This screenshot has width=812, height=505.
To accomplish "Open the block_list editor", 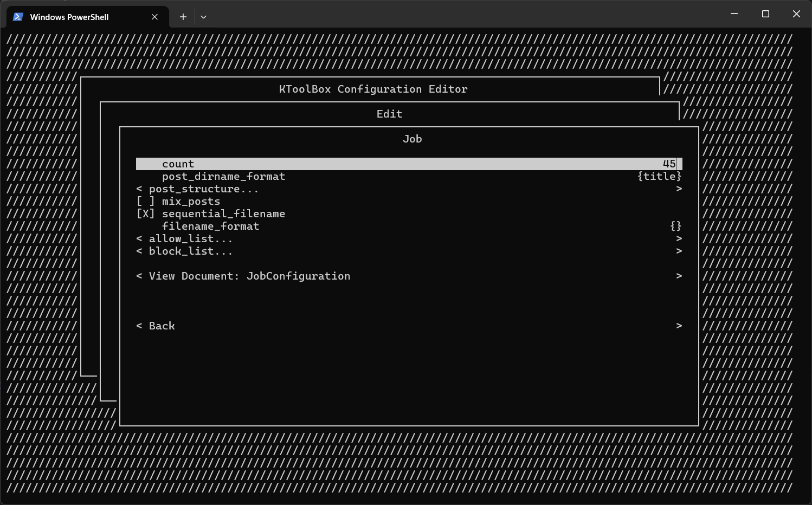I will (x=184, y=251).
